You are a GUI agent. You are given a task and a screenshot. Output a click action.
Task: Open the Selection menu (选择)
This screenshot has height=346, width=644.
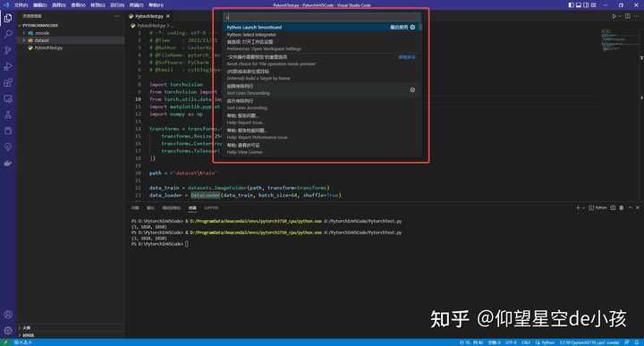59,5
